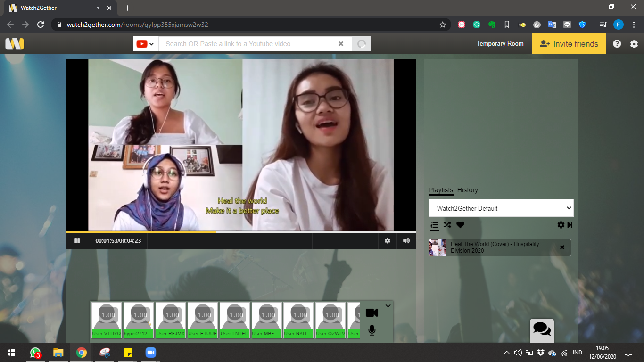The width and height of the screenshot is (644, 362).
Task: Open playlist settings gear icon
Action: click(x=561, y=225)
